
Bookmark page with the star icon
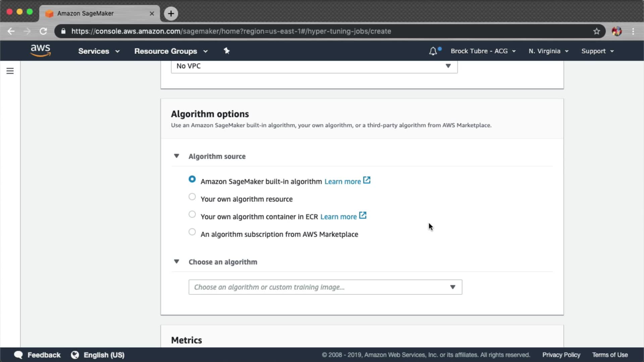click(596, 32)
